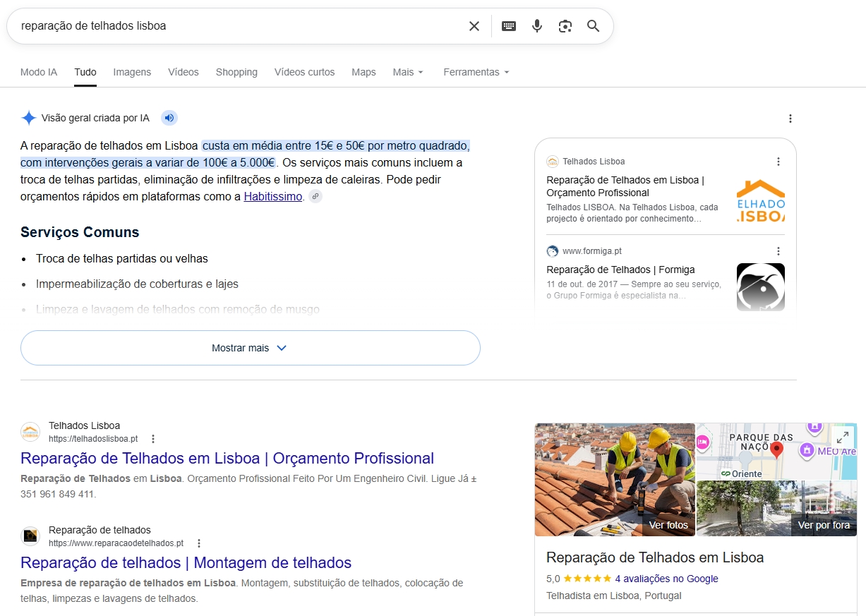Click 'Telhadista em Lisboa, Portugal' text
The height and width of the screenshot is (616, 866).
tap(614, 596)
